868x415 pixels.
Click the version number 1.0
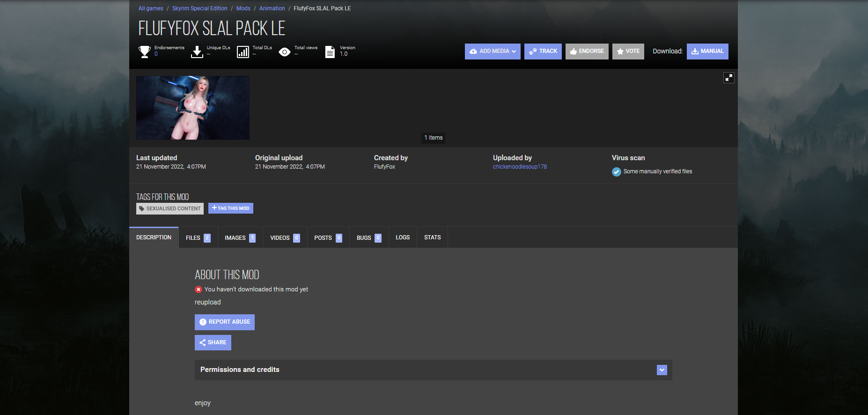pyautogui.click(x=344, y=54)
